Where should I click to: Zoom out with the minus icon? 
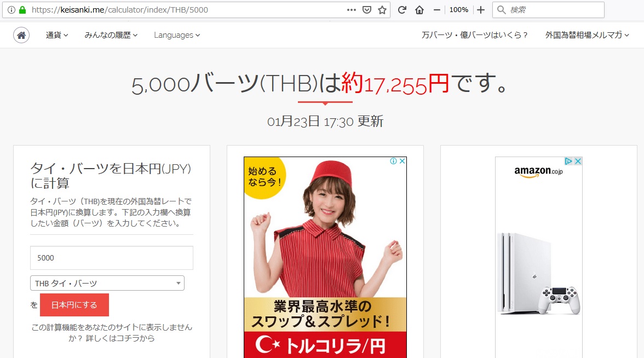coord(437,10)
